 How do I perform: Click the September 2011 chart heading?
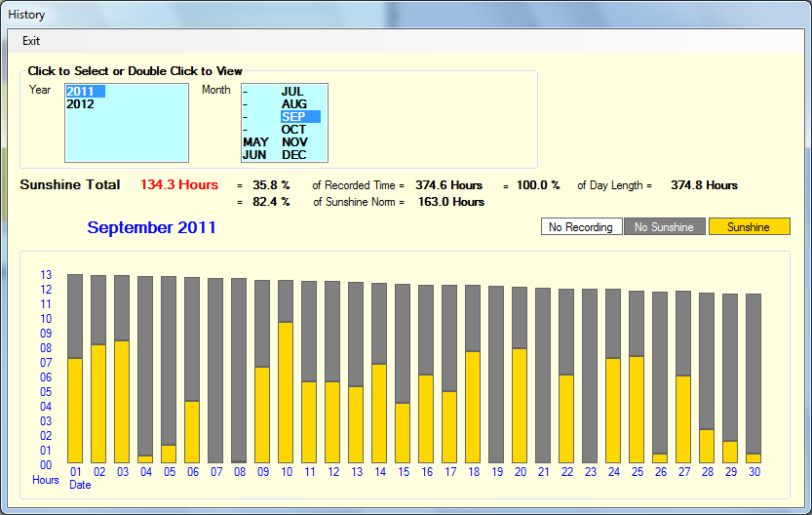tap(151, 228)
